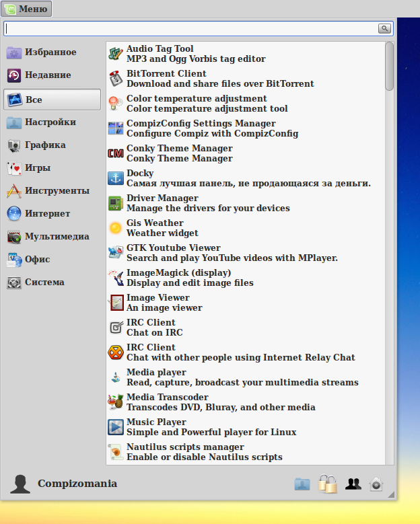Click 'Transcodes DVD, Bluray, and other media'
420x524 pixels.
pos(221,408)
